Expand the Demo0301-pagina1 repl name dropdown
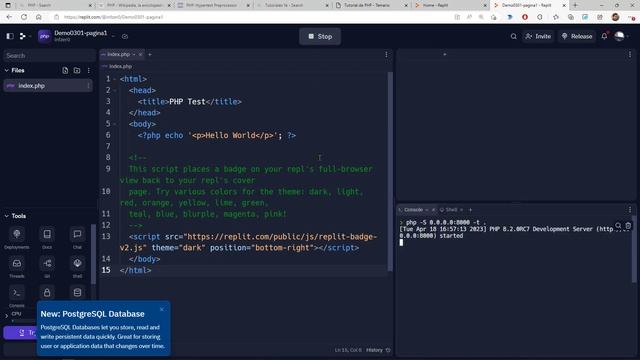The height and width of the screenshot is (360, 640). coord(113,36)
